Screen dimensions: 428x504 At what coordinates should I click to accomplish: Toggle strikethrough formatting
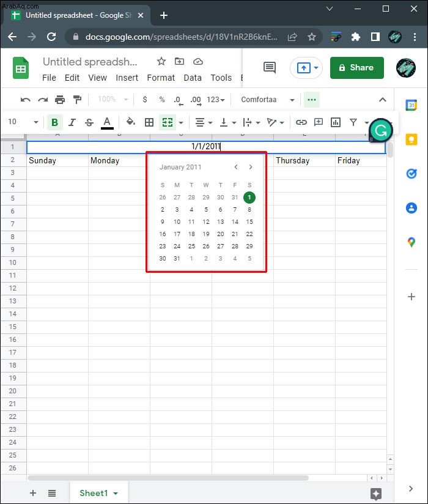tap(89, 122)
